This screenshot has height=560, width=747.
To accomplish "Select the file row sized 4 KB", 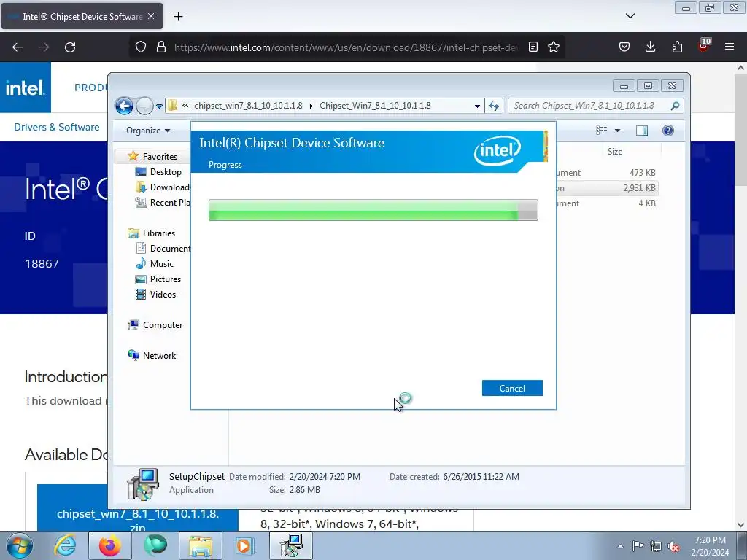I will click(608, 203).
